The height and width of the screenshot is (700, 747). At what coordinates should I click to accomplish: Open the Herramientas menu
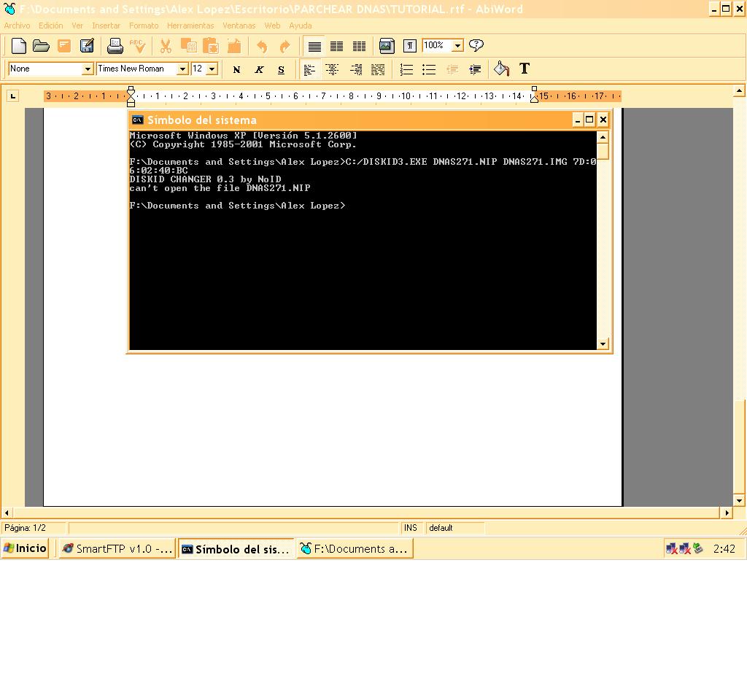tap(190, 26)
